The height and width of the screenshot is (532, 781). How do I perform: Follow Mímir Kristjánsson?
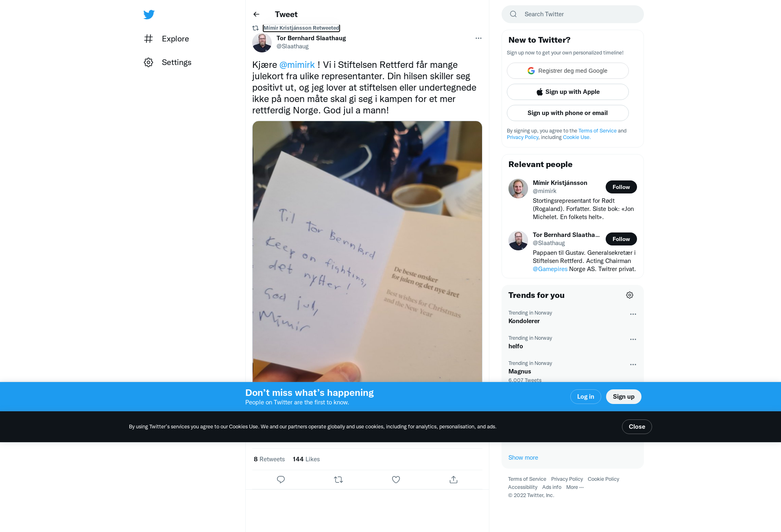pyautogui.click(x=621, y=187)
